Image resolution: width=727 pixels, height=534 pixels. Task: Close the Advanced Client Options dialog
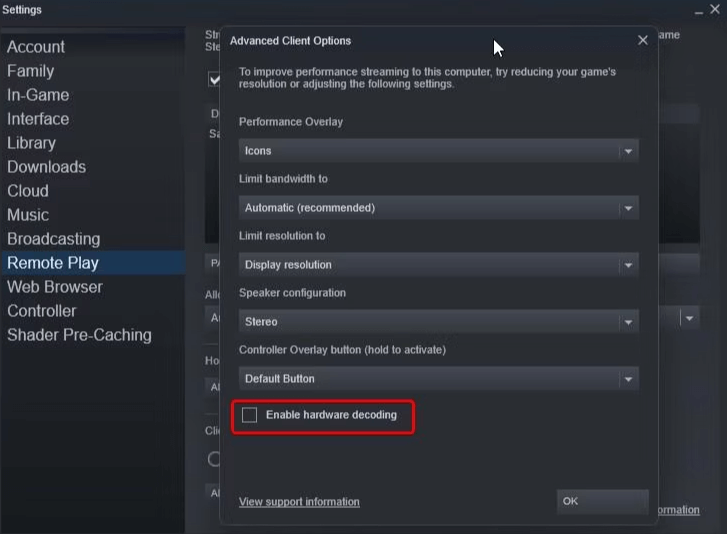pos(642,41)
